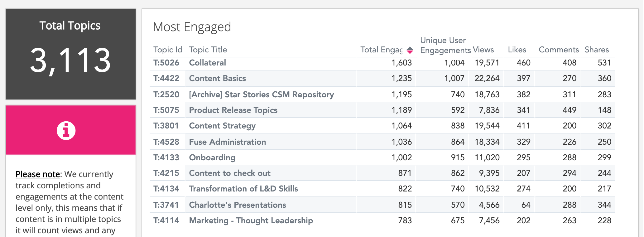Sort by the Topic Title header
Screen dimensions: 644x237
[x=208, y=50]
